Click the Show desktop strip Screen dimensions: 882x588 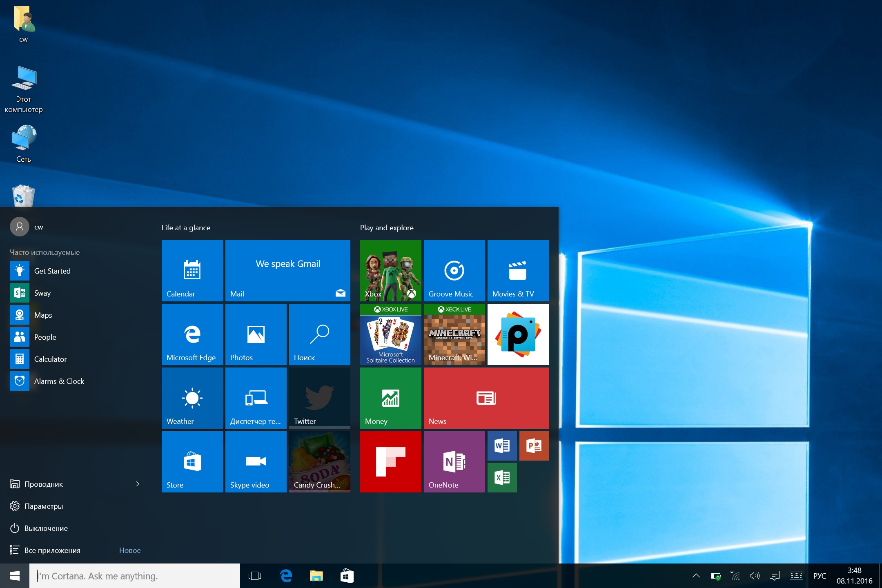(x=880, y=576)
